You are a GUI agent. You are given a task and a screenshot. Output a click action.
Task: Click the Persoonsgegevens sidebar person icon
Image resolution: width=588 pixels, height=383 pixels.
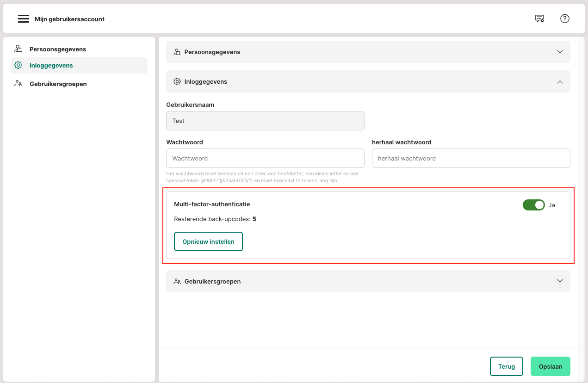pyautogui.click(x=19, y=49)
